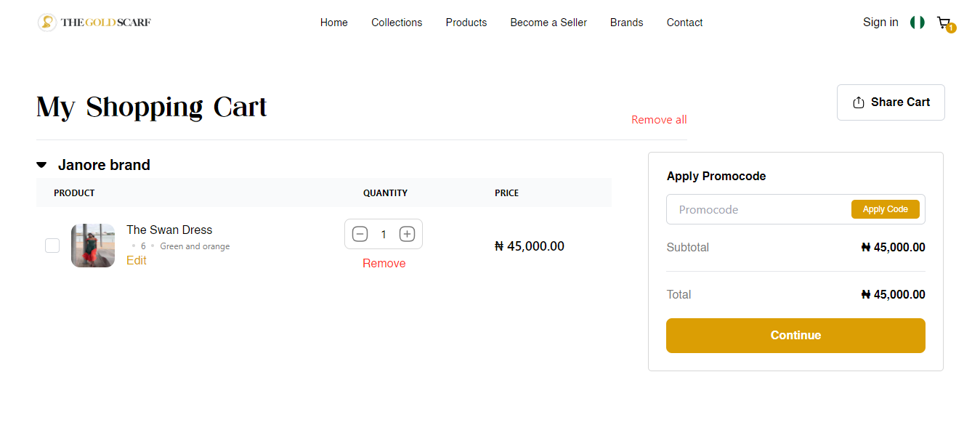Remove The Swan Dress from cart
Screen dimensions: 980x433
(384, 263)
